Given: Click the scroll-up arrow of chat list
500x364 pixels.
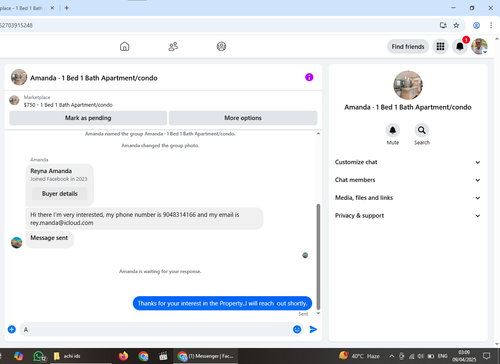Looking at the screenshot, I should (318, 134).
